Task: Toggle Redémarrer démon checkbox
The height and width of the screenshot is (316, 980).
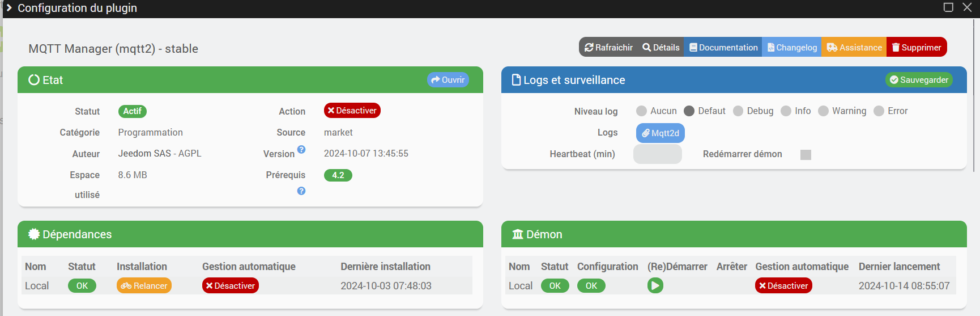Action: [x=806, y=155]
